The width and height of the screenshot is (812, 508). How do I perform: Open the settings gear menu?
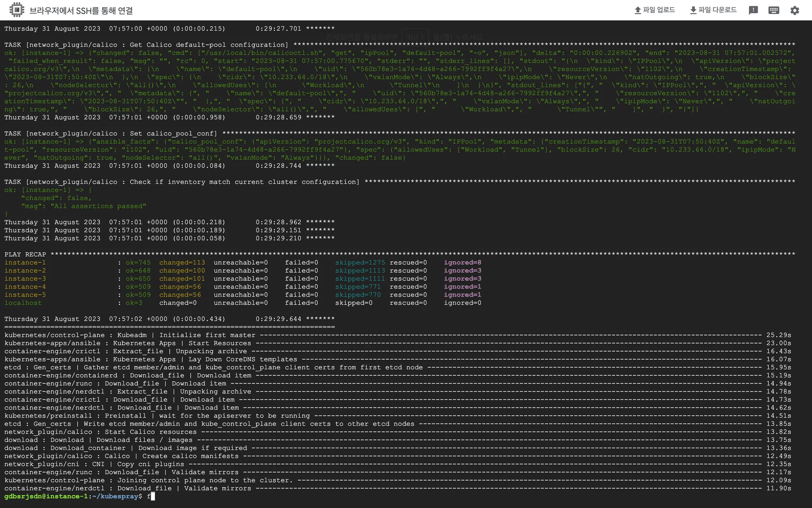coord(795,10)
